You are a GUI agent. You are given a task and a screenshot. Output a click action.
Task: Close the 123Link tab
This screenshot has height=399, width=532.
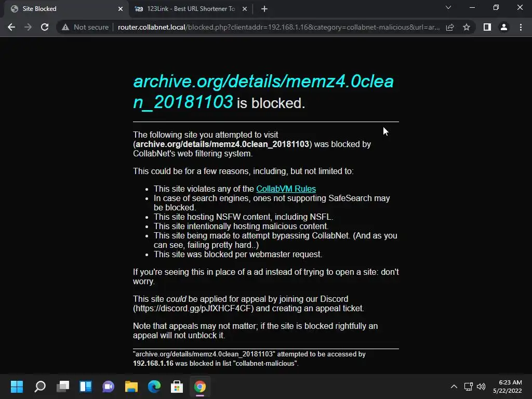245,9
